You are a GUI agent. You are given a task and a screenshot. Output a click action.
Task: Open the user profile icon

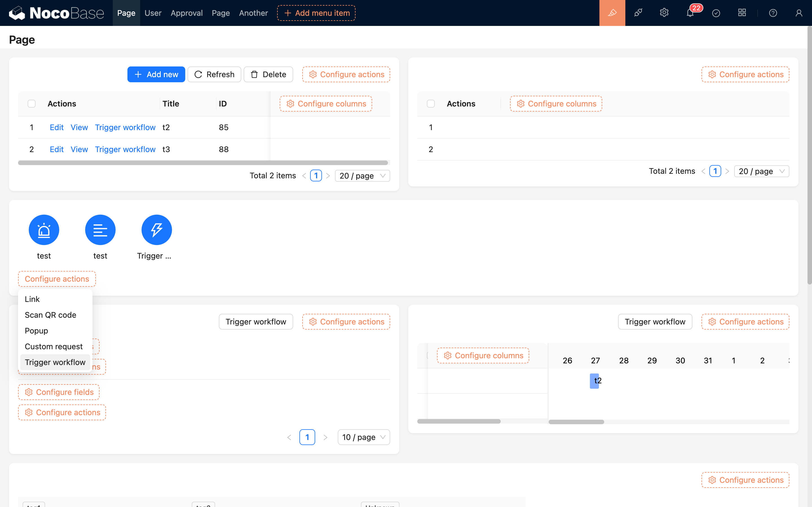[798, 13]
